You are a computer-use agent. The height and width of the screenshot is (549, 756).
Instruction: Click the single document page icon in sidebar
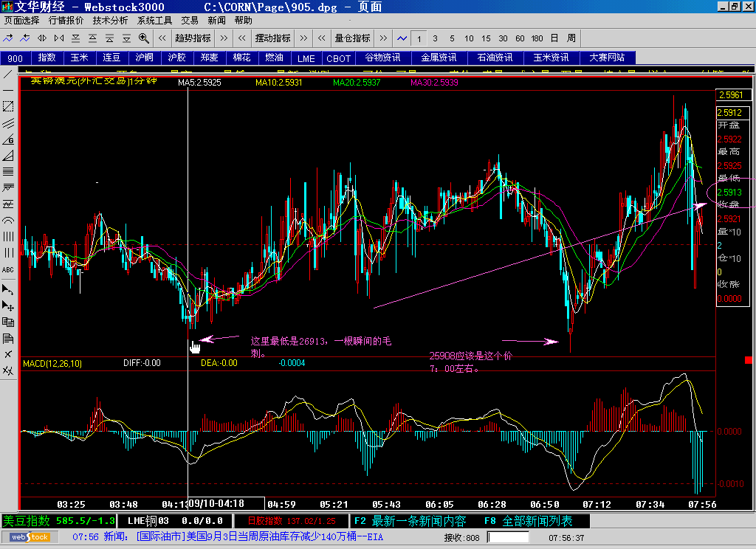[7, 339]
